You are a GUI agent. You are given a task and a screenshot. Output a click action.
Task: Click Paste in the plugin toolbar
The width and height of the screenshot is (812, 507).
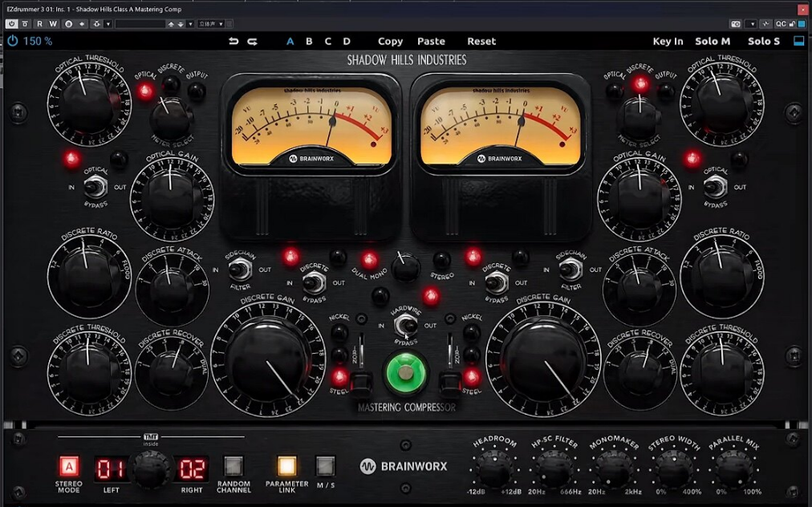click(x=431, y=41)
